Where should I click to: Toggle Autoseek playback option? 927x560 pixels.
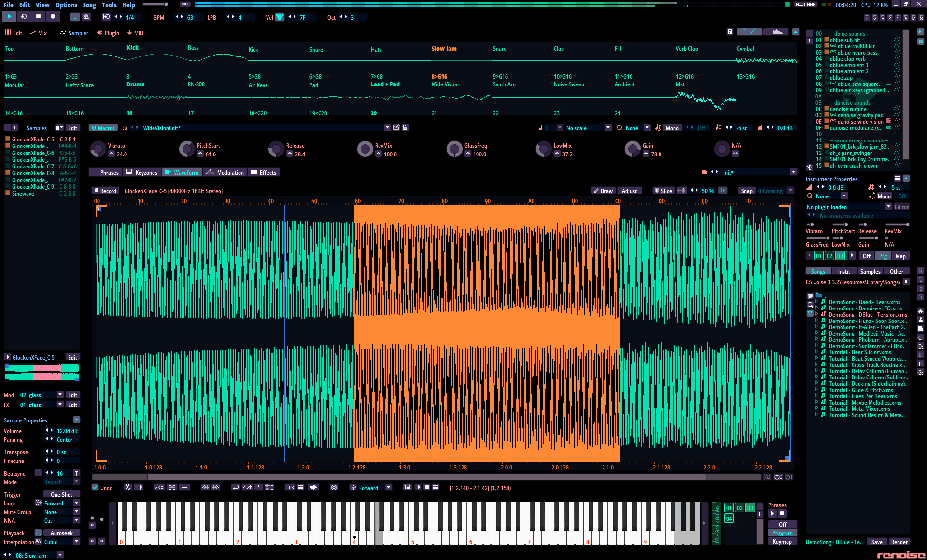[x=61, y=533]
